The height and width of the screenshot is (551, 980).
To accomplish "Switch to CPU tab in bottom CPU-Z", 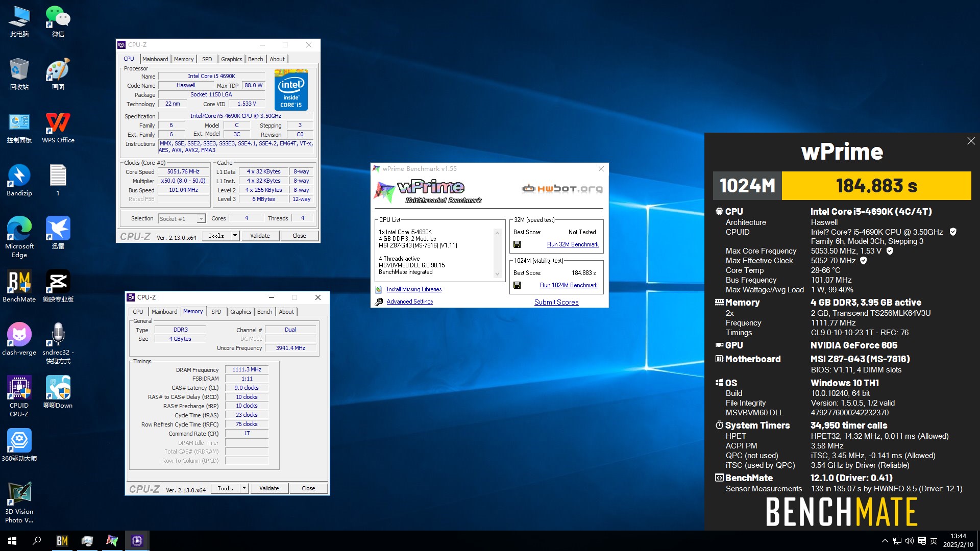I will tap(138, 312).
